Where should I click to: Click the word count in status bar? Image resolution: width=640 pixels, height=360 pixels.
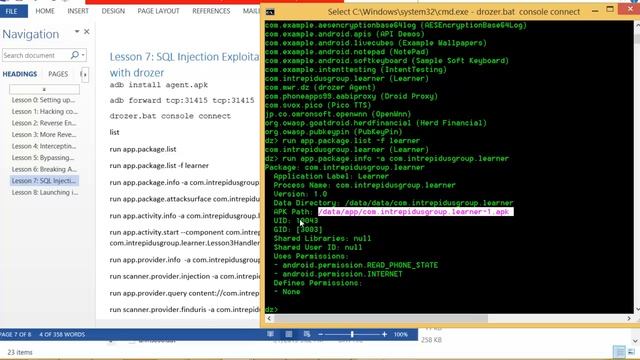click(62, 334)
